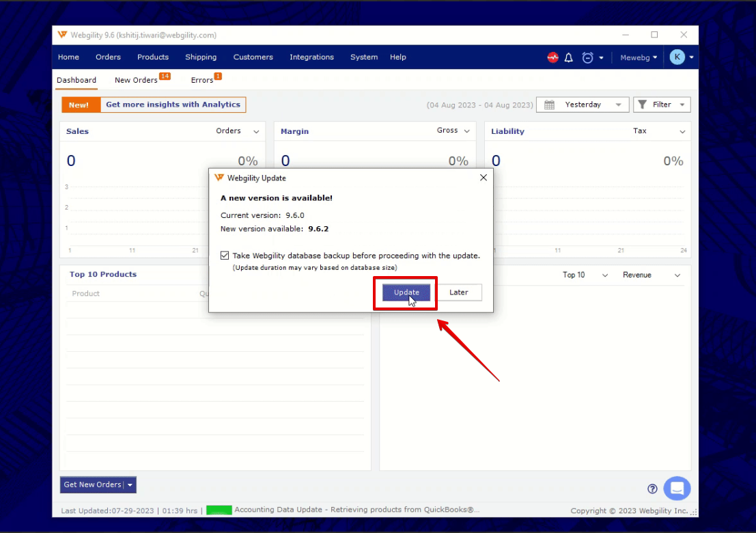
Task: Open the notifications bell
Action: (569, 57)
